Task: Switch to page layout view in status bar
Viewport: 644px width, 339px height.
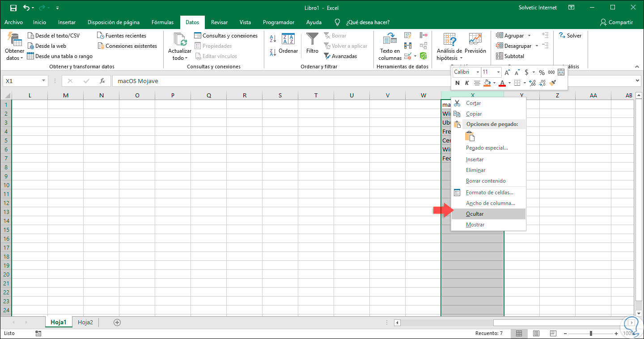Action: click(x=536, y=333)
